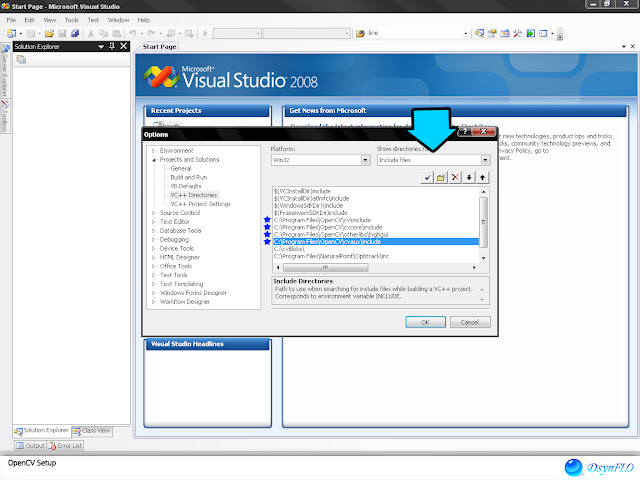Click the Find in Files toolbar icon
640x480 pixels.
360,33
